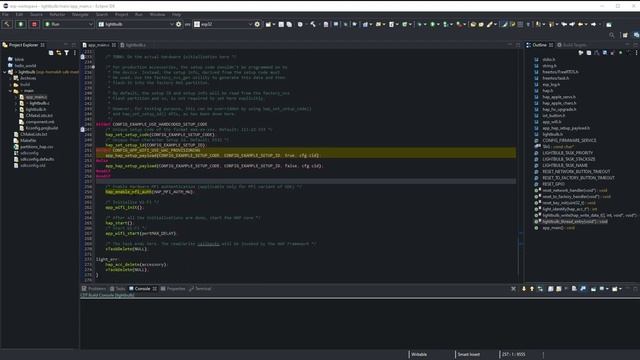Image resolution: width=640 pixels, height=360 pixels.
Task: Switch to the app_main.c editor tab
Action: coord(98,45)
